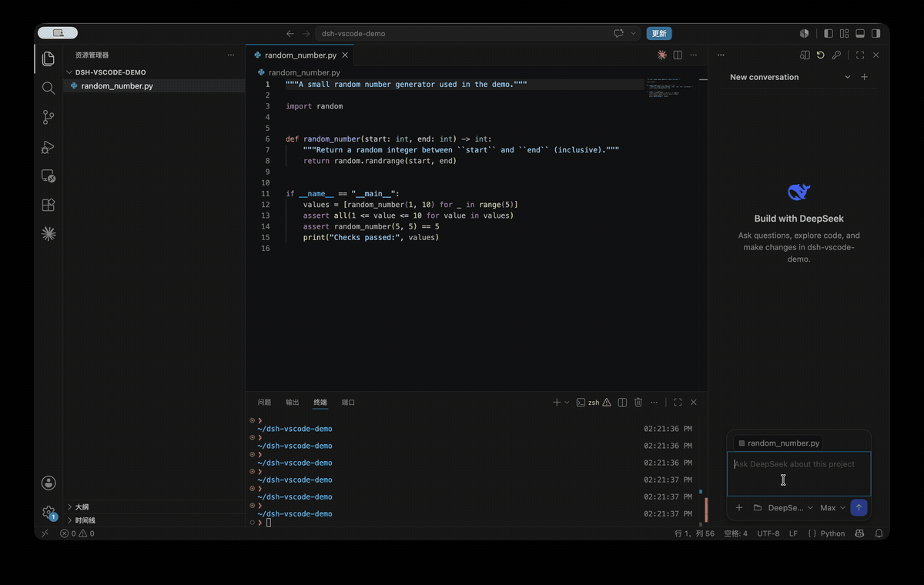
Task: Open the DeepSeek model dropdown
Action: point(791,508)
